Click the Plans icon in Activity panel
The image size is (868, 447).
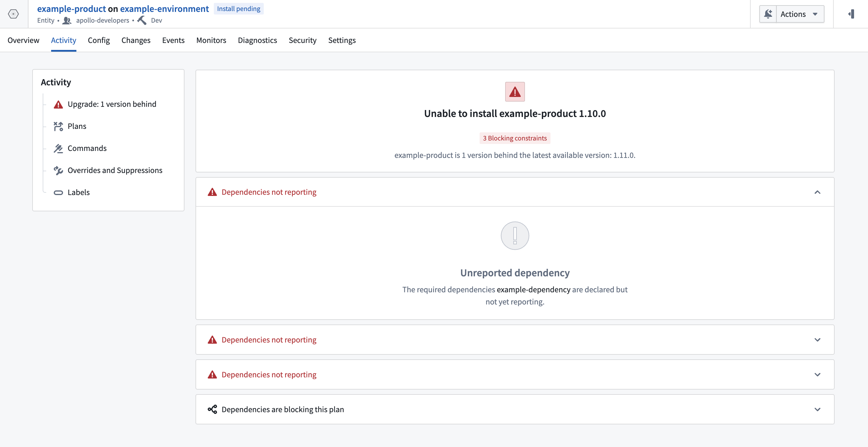(x=58, y=126)
